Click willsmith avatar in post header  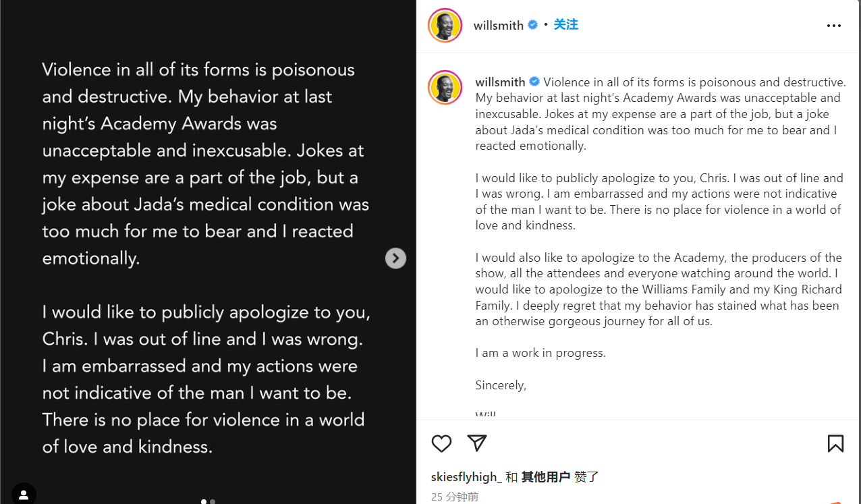445,26
